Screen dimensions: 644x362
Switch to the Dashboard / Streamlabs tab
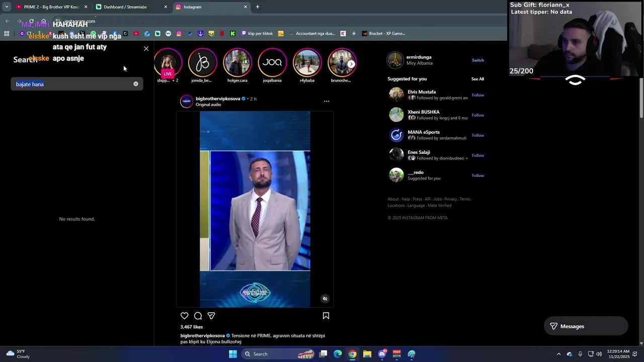[131, 7]
